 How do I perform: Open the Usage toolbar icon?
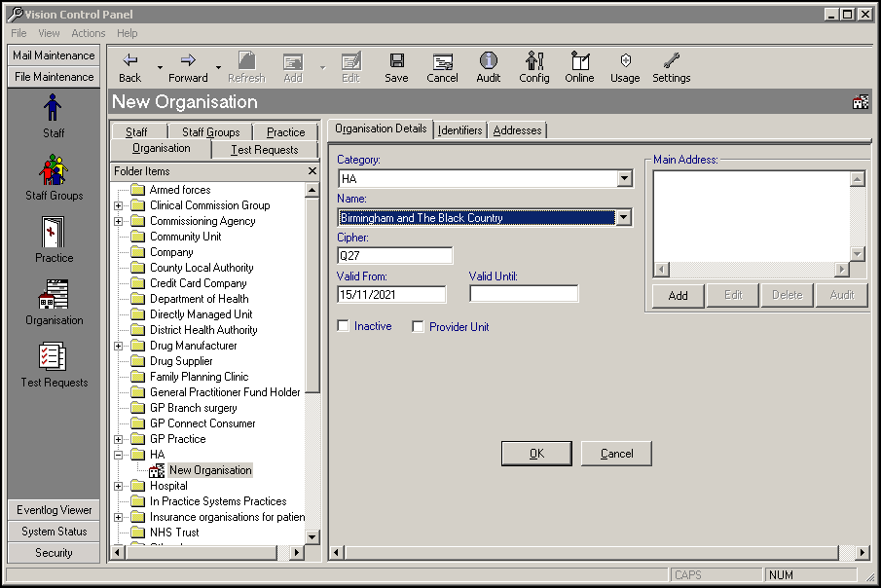(624, 61)
